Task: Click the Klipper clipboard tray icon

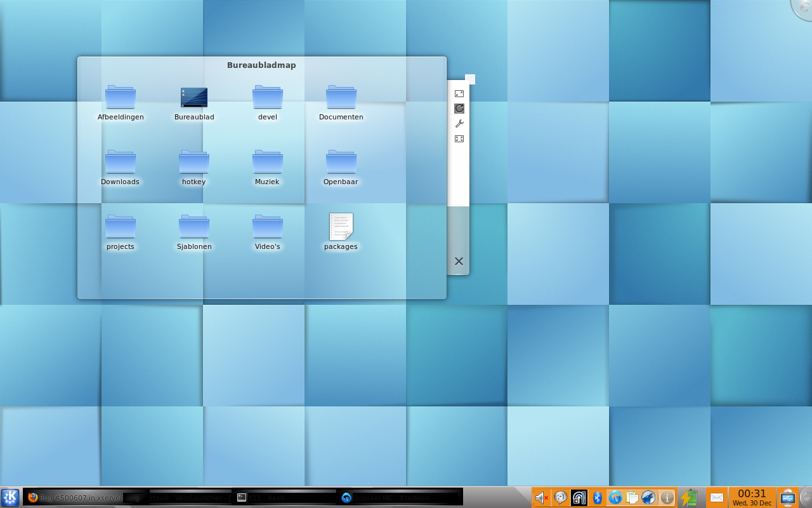Action: [x=632, y=498]
